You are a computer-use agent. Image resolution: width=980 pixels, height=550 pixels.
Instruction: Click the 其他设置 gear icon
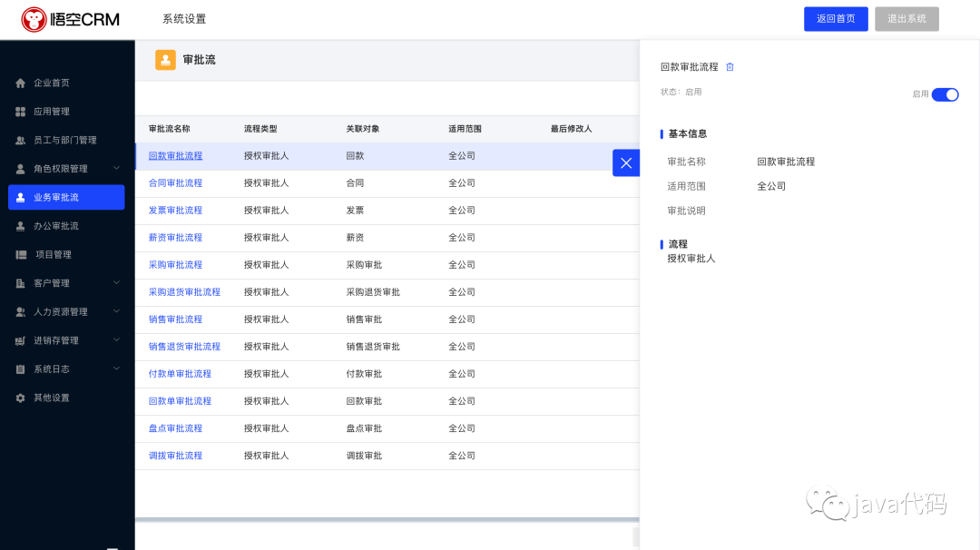coord(21,398)
